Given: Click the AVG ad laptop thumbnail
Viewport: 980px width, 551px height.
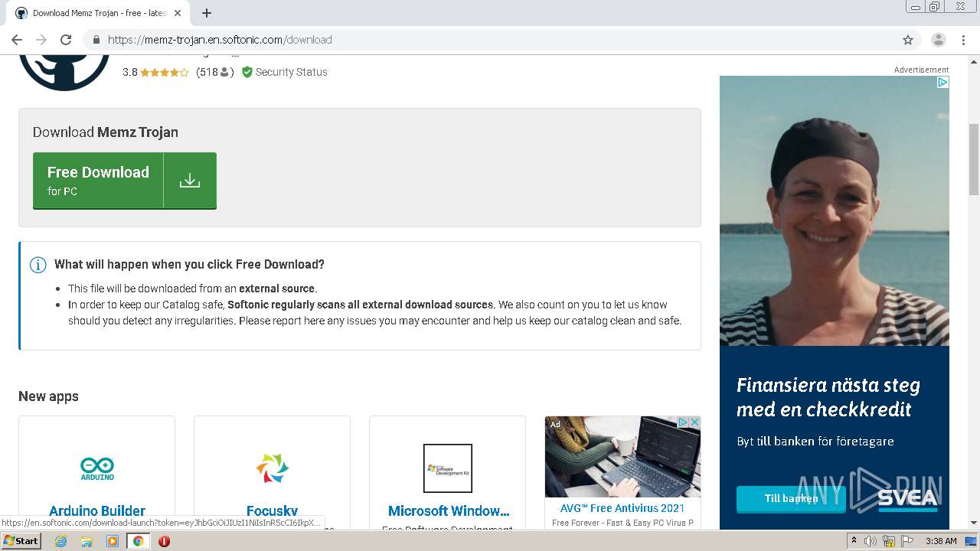Looking at the screenshot, I should [622, 457].
